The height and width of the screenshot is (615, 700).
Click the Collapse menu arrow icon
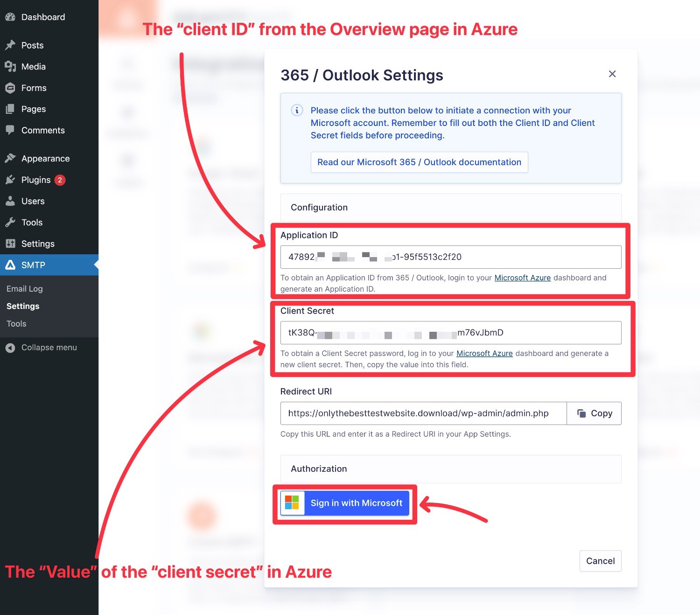10,348
